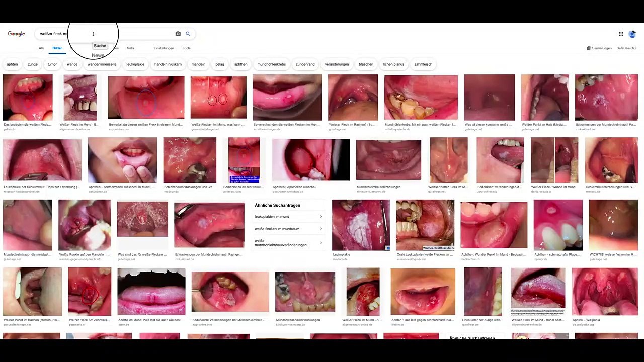Image resolution: width=644 pixels, height=362 pixels.
Task: Click caption 'Weisser harter Fleck im M...'
Action: [448, 187]
